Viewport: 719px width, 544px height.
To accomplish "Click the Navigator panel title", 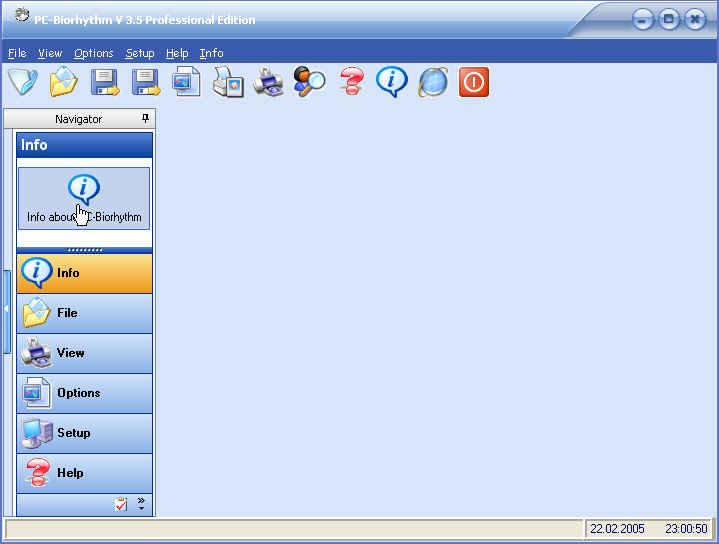I will [x=78, y=119].
